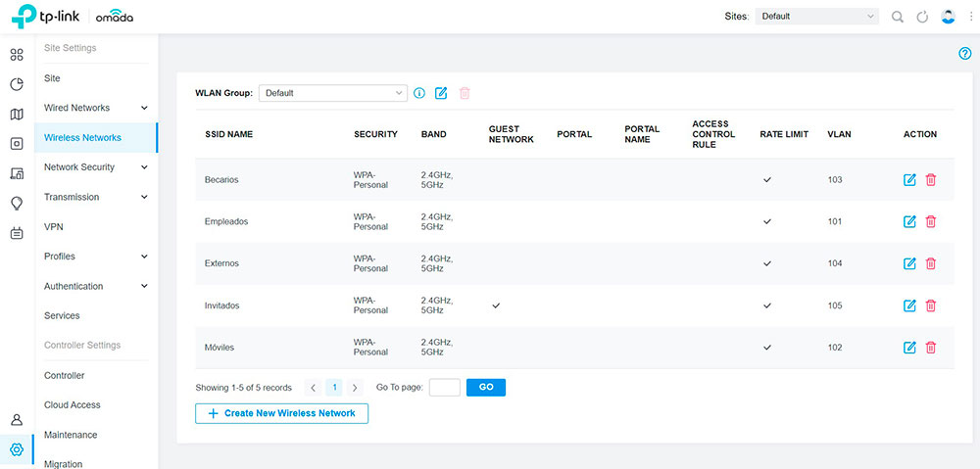Screen dimensions: 980x469
Task: Click VLAN value 101
Action: tap(835, 221)
